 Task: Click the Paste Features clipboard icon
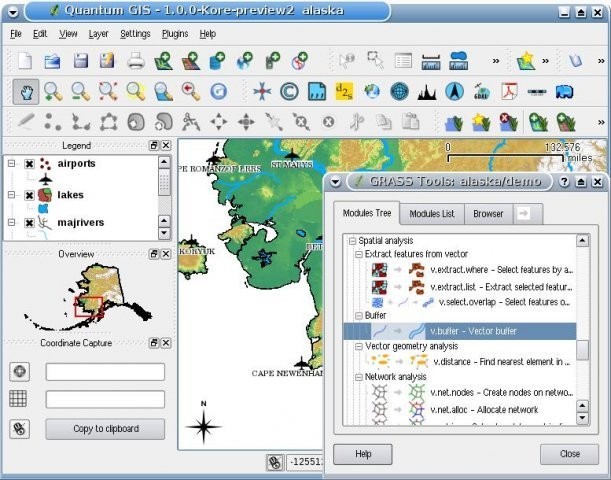pos(411,122)
